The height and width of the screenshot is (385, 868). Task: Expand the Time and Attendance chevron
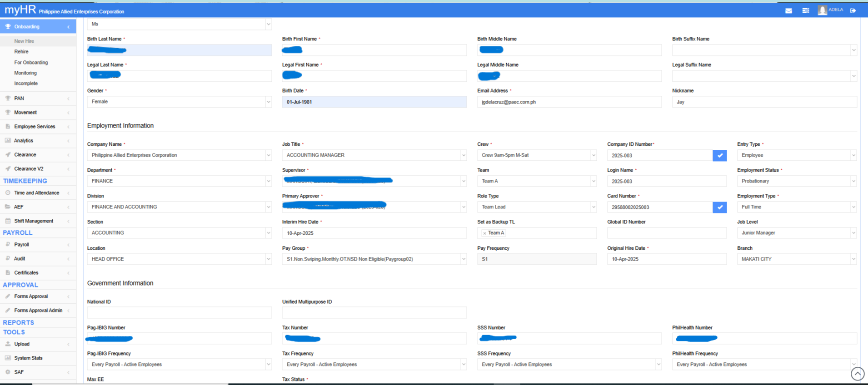(69, 193)
